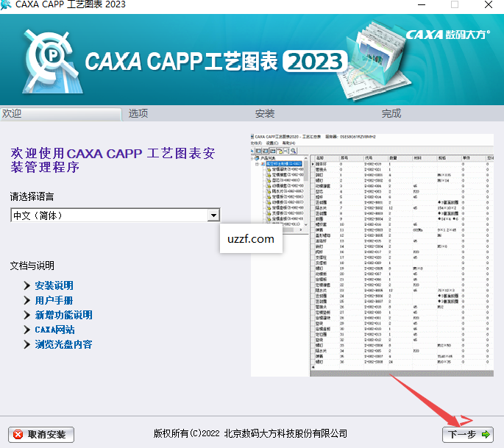
Task: Open the 浏览光盘内容 link
Action: (x=63, y=344)
